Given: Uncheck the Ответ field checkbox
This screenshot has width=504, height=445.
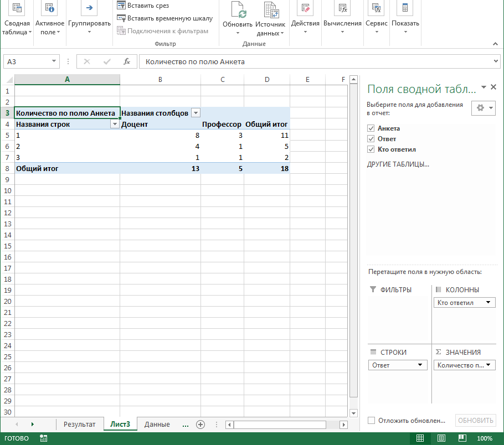Looking at the screenshot, I should tap(371, 139).
